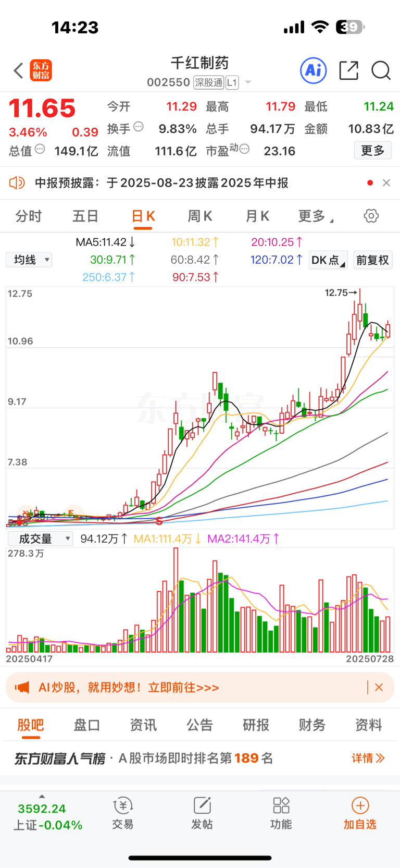Open the search magnifier icon

tap(381, 70)
